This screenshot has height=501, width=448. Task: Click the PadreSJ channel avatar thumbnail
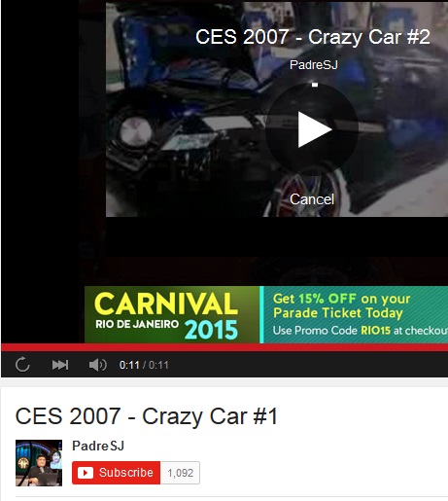(x=39, y=463)
